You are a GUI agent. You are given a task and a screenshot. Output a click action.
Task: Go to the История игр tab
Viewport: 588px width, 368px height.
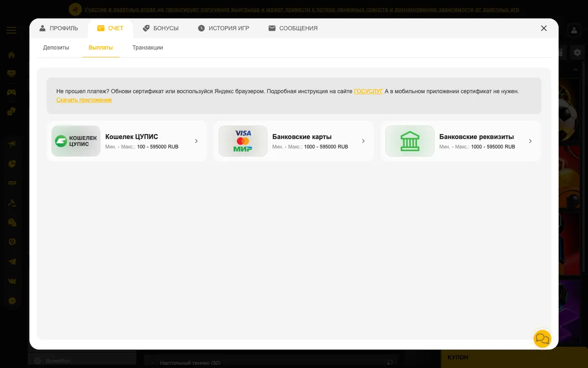pyautogui.click(x=224, y=28)
